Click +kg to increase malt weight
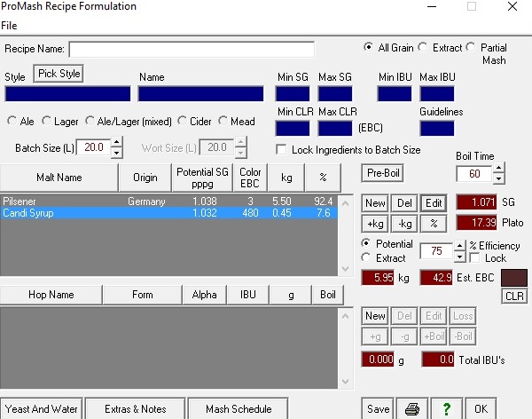532x419 pixels. click(375, 224)
